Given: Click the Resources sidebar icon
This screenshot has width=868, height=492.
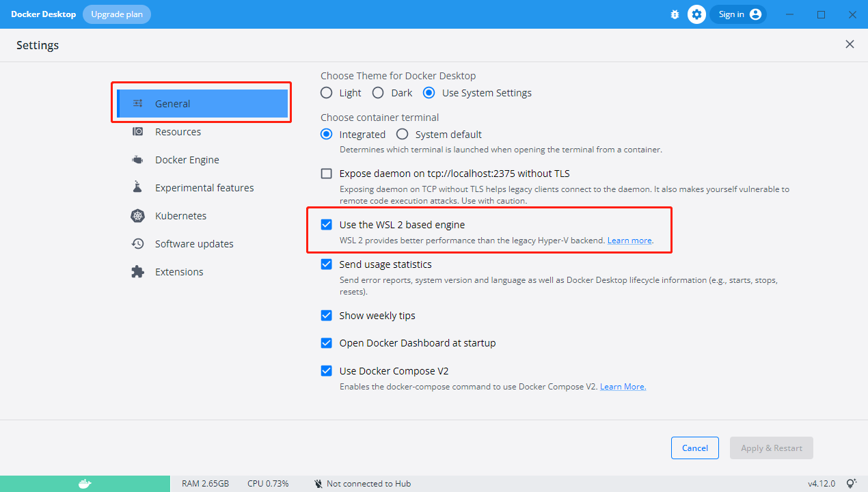Looking at the screenshot, I should pyautogui.click(x=137, y=132).
